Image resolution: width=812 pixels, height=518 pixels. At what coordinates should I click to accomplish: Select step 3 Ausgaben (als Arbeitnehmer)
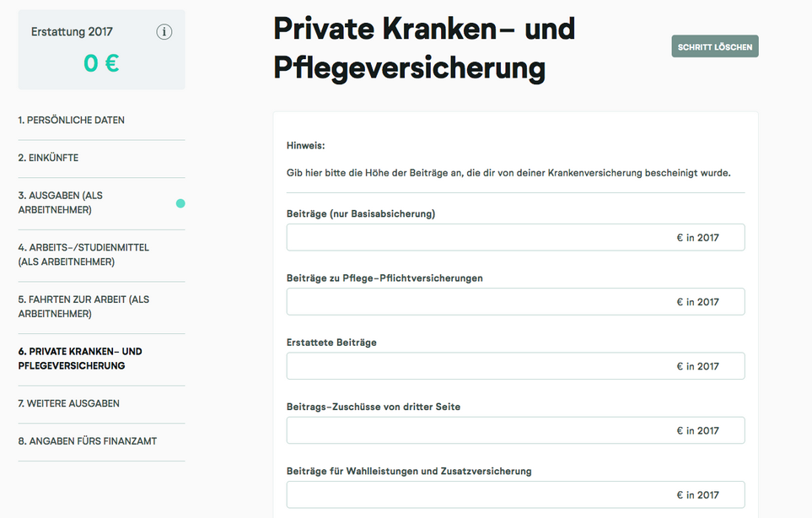point(61,202)
